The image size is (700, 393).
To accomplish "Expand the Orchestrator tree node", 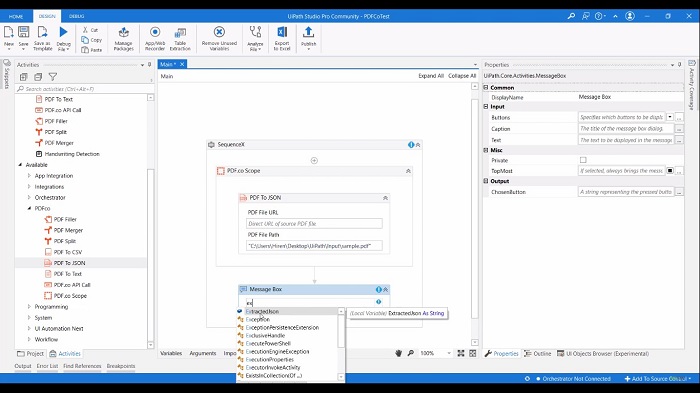I will click(29, 197).
